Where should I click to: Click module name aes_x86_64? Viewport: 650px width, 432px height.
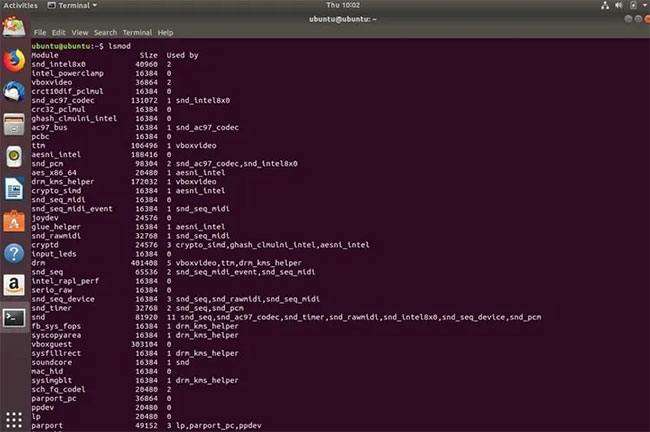pos(54,172)
